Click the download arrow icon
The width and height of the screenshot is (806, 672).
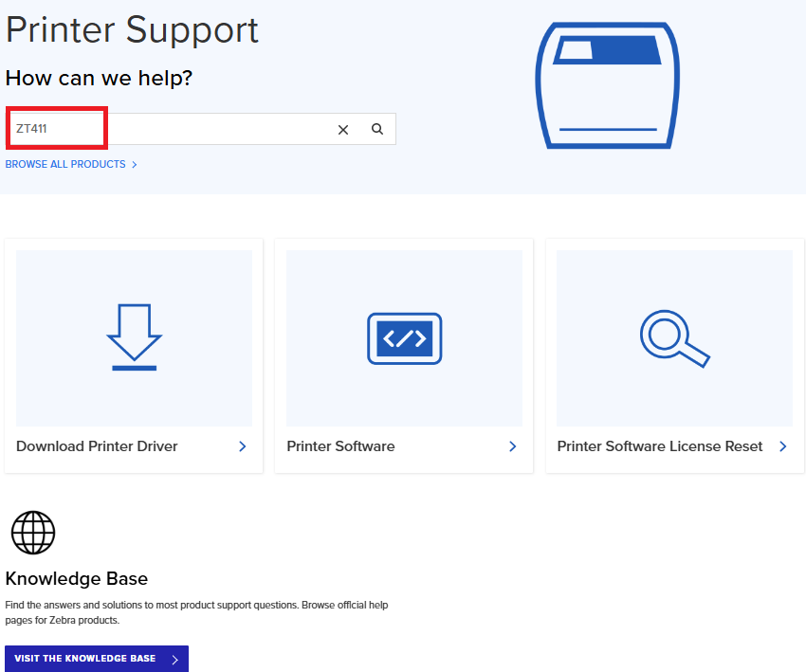tap(134, 337)
